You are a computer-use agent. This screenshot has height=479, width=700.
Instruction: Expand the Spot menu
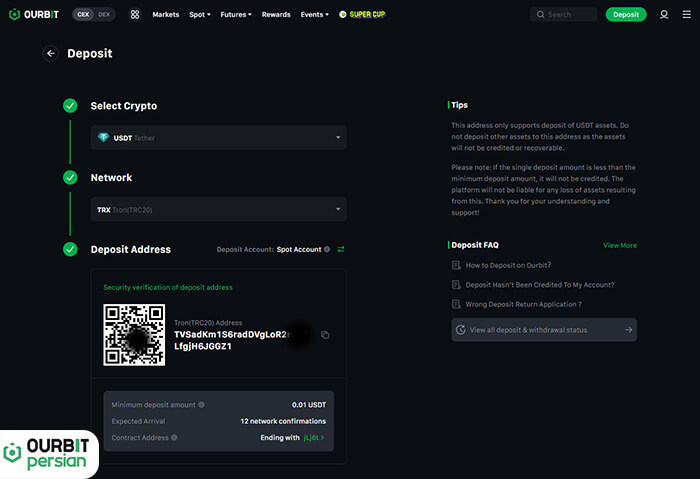point(200,14)
